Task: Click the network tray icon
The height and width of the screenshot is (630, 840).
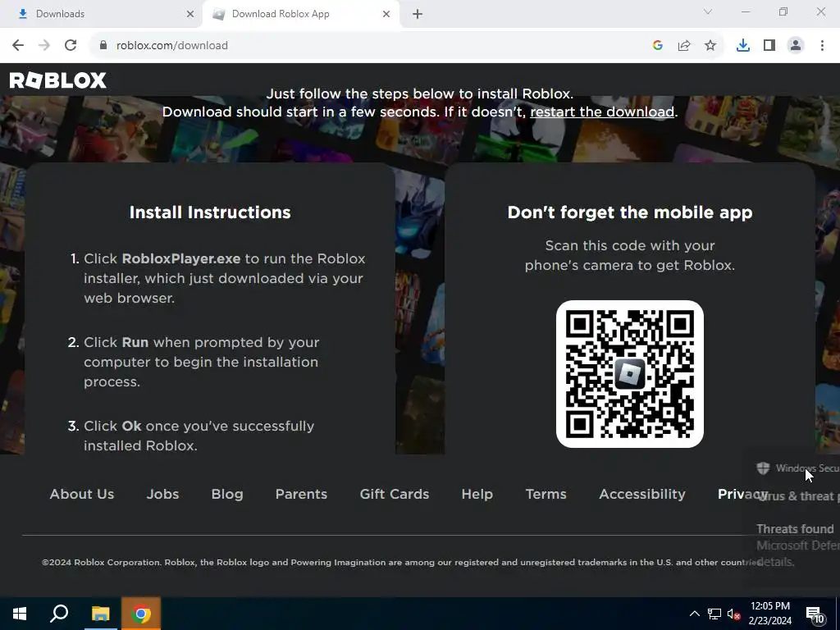Action: [714, 614]
